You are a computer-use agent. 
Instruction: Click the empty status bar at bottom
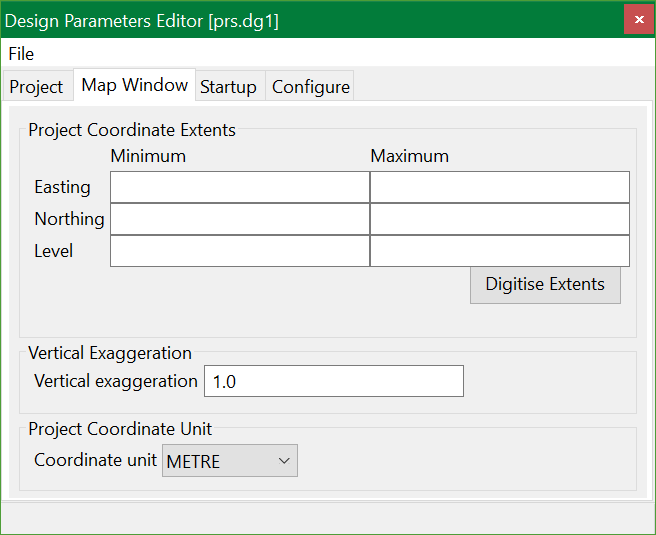pos(328,516)
